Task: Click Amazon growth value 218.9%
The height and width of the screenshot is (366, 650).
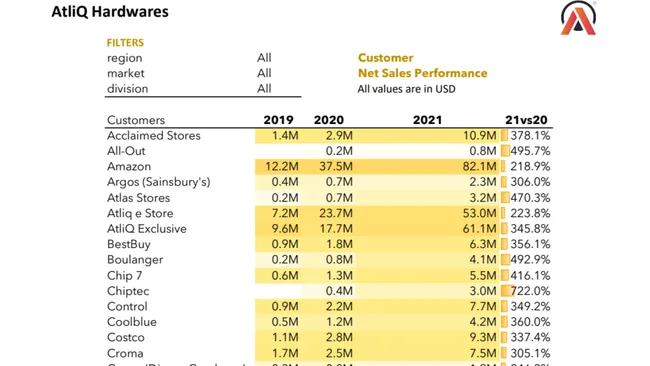Action: point(530,167)
